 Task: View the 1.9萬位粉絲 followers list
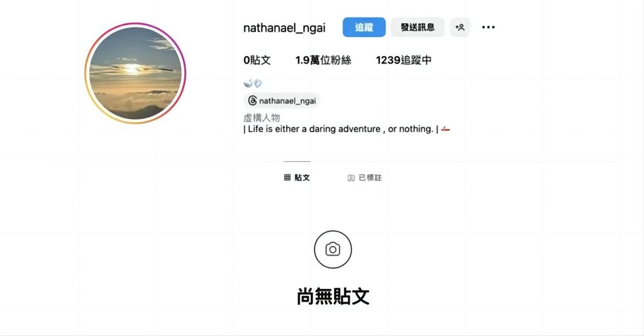tap(323, 60)
